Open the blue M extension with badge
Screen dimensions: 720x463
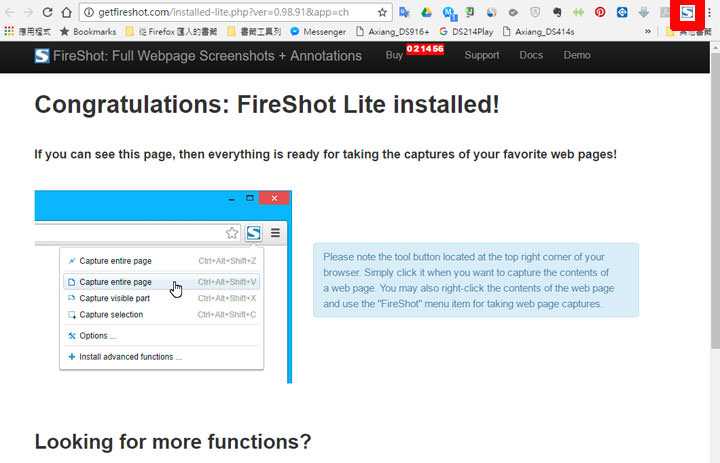coord(449,13)
